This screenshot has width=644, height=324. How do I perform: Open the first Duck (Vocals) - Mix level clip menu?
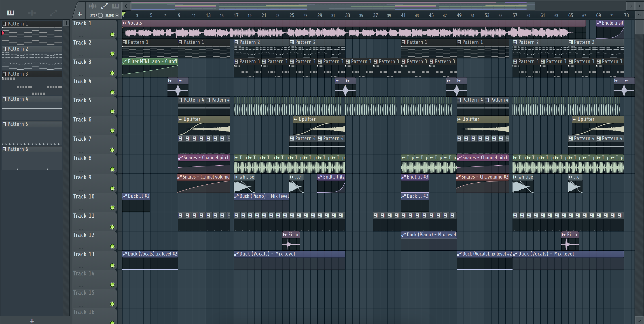236,254
